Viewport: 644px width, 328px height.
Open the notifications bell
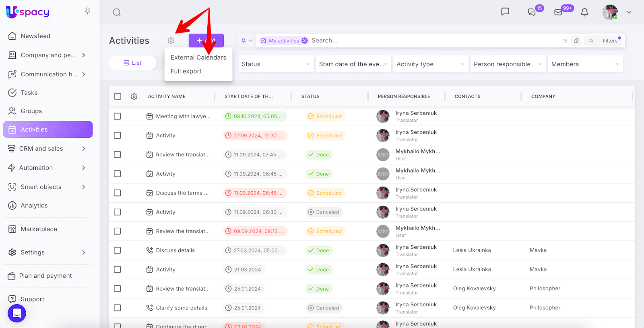[584, 12]
